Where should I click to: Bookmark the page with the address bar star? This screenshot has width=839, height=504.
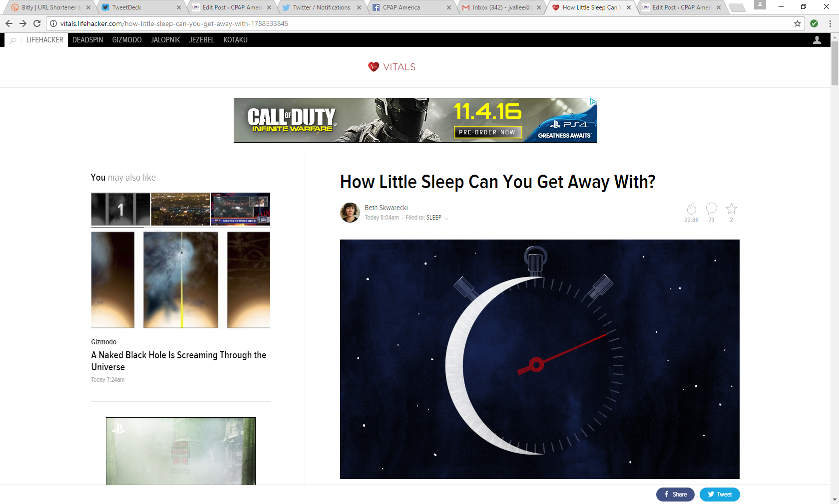tap(798, 23)
